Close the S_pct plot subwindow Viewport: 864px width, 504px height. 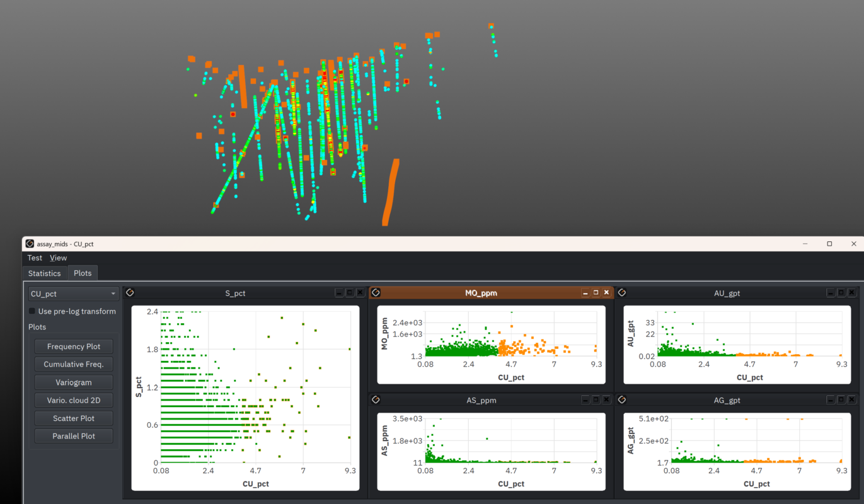coord(360,293)
